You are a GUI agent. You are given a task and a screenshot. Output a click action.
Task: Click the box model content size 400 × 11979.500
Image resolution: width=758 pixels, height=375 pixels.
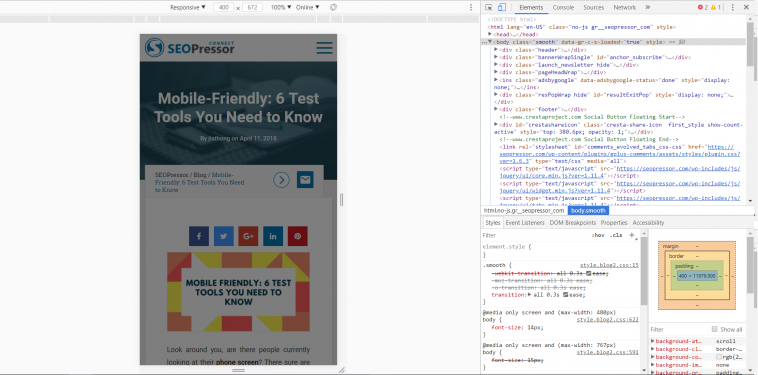tap(697, 275)
